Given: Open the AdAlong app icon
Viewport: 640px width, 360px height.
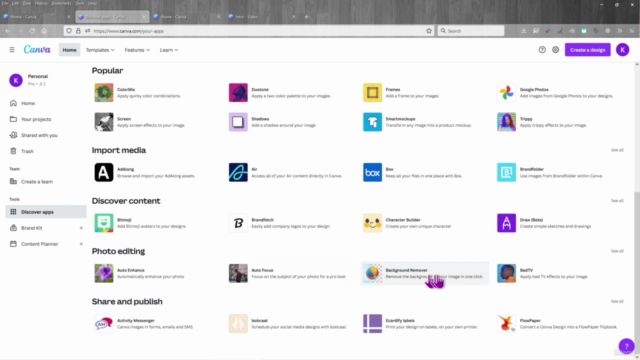Looking at the screenshot, I should click(x=104, y=172).
